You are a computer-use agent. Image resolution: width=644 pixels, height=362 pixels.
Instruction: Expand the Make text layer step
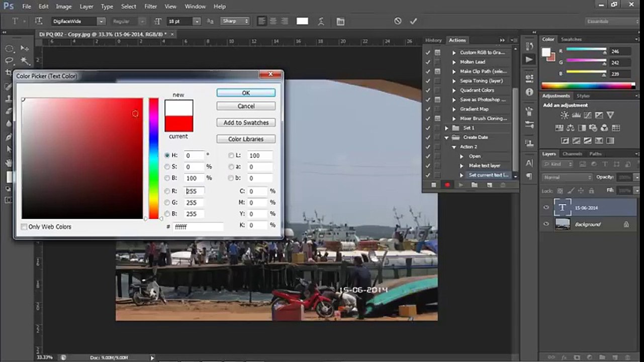pyautogui.click(x=462, y=166)
